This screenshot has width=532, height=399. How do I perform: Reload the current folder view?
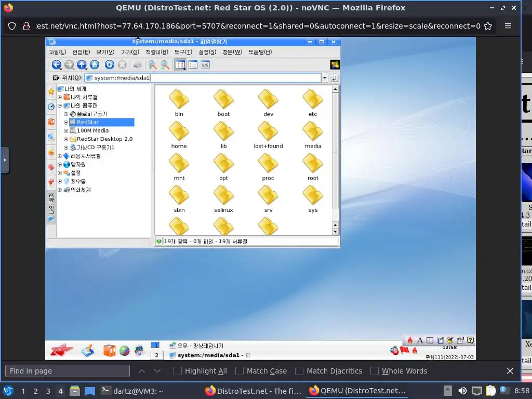coord(109,65)
